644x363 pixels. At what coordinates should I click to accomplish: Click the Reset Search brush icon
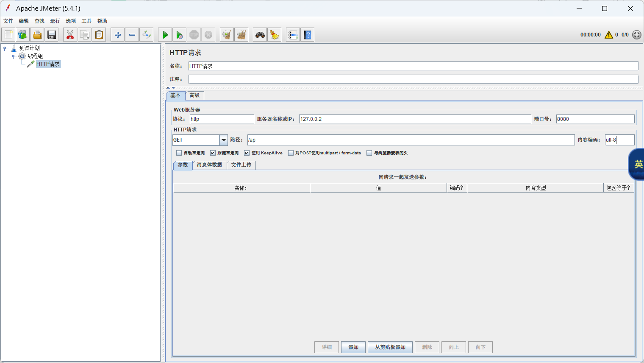click(x=275, y=35)
